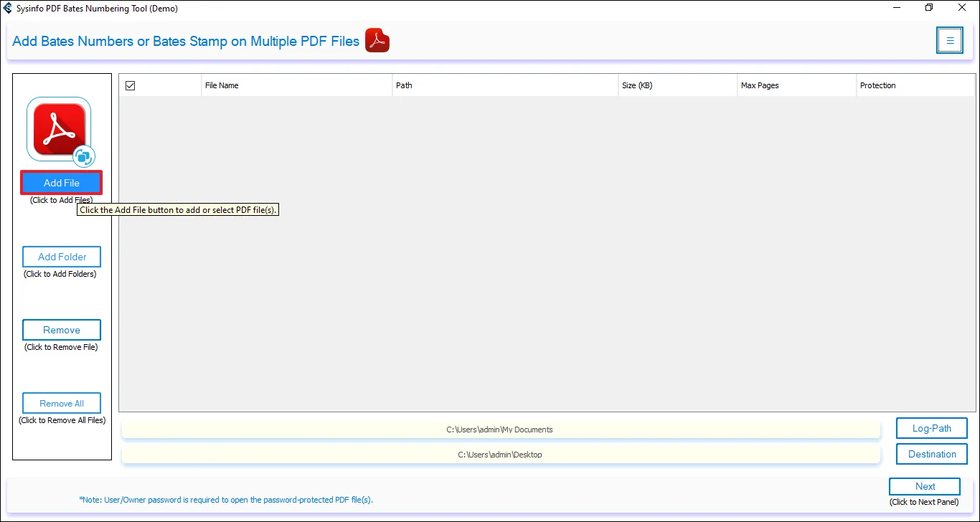Image resolution: width=980 pixels, height=522 pixels.
Task: Click the destination path field showing Desktop
Action: pos(500,455)
